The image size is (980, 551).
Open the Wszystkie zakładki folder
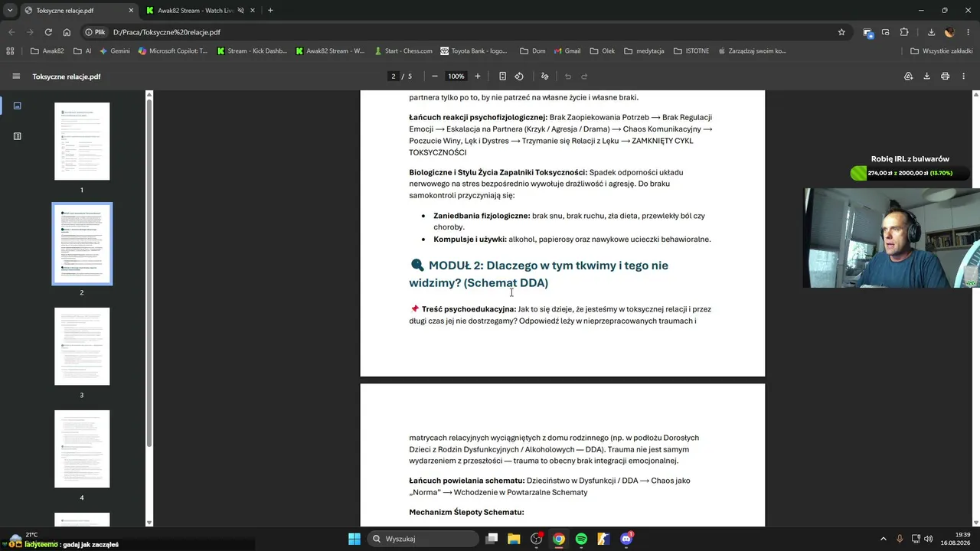[942, 51]
